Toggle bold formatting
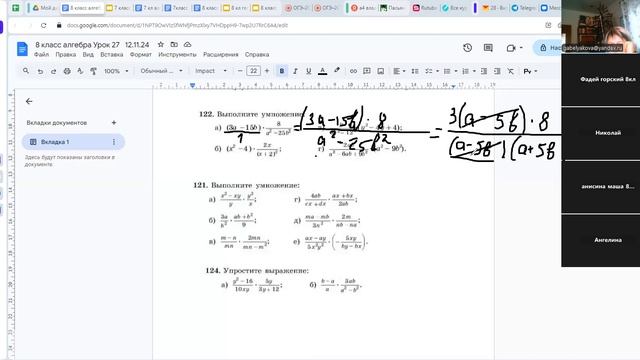 (x=282, y=71)
